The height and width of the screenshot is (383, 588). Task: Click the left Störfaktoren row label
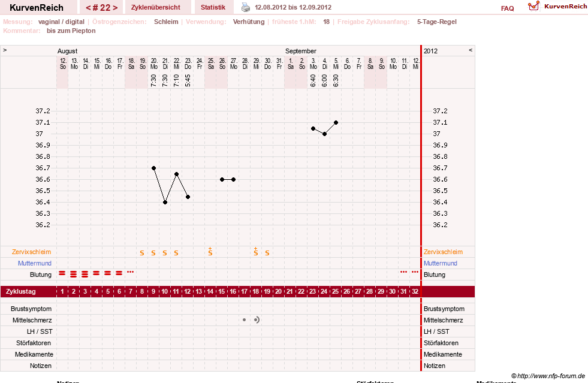tap(34, 343)
